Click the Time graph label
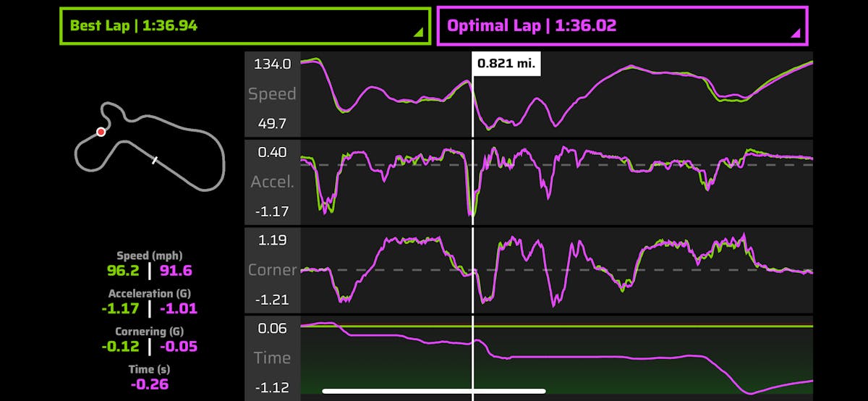868x401 pixels. tap(272, 358)
